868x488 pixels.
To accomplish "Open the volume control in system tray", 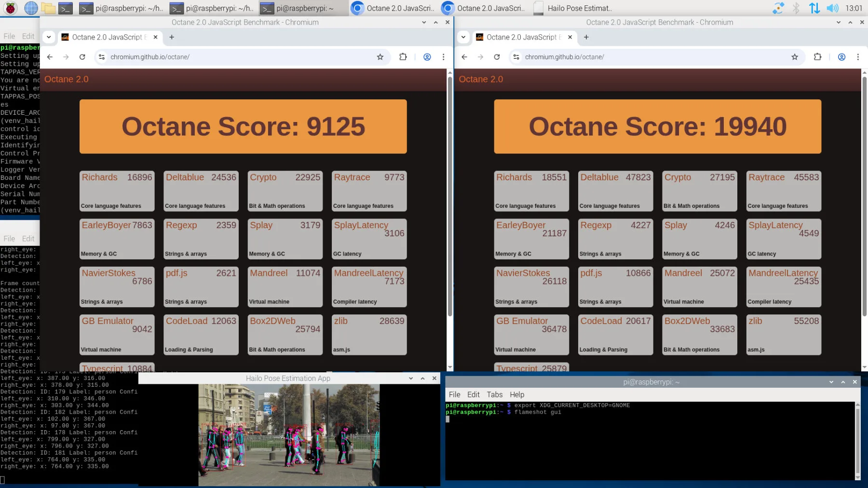I will 832,8.
